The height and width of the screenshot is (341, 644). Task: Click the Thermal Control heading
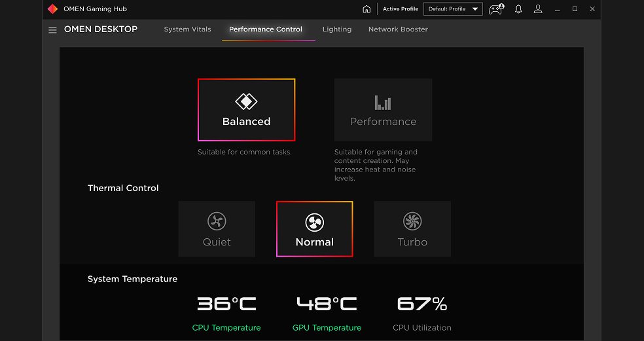pos(123,188)
